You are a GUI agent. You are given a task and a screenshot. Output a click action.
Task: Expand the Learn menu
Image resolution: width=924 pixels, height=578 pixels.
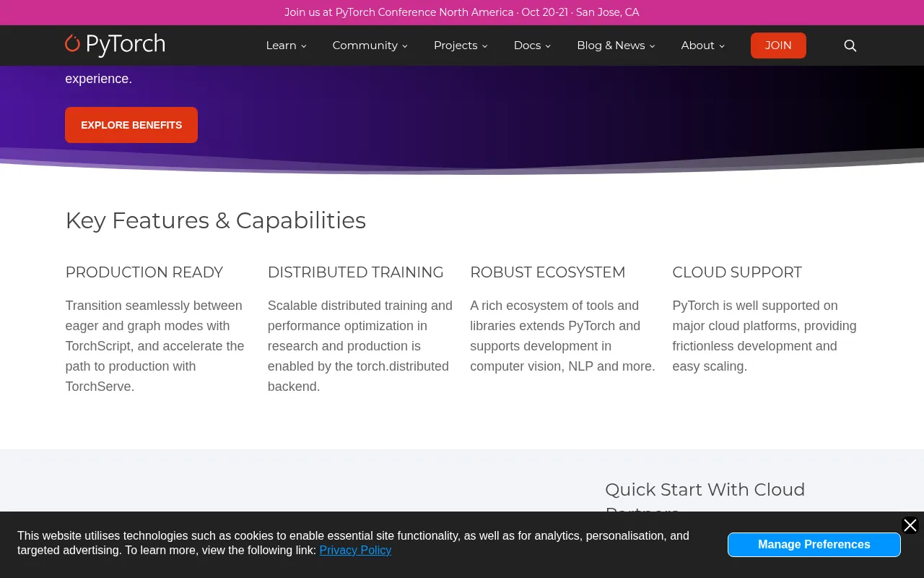click(287, 46)
